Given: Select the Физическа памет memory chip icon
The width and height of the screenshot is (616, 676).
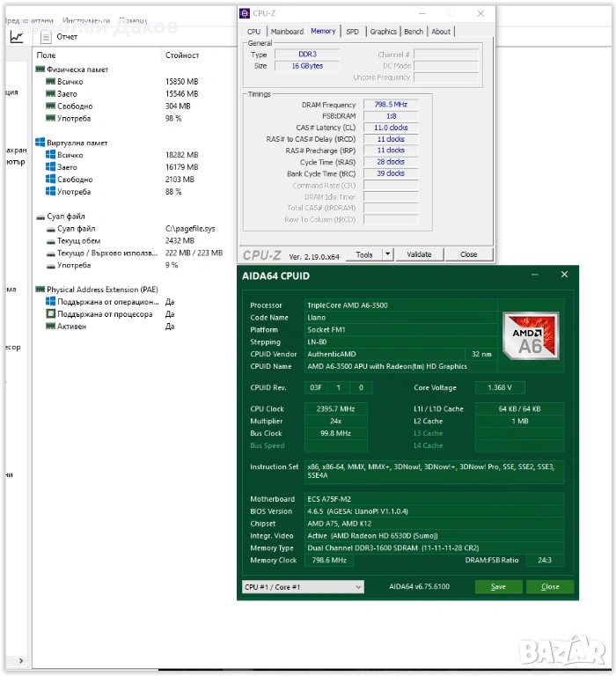Looking at the screenshot, I should [40, 70].
